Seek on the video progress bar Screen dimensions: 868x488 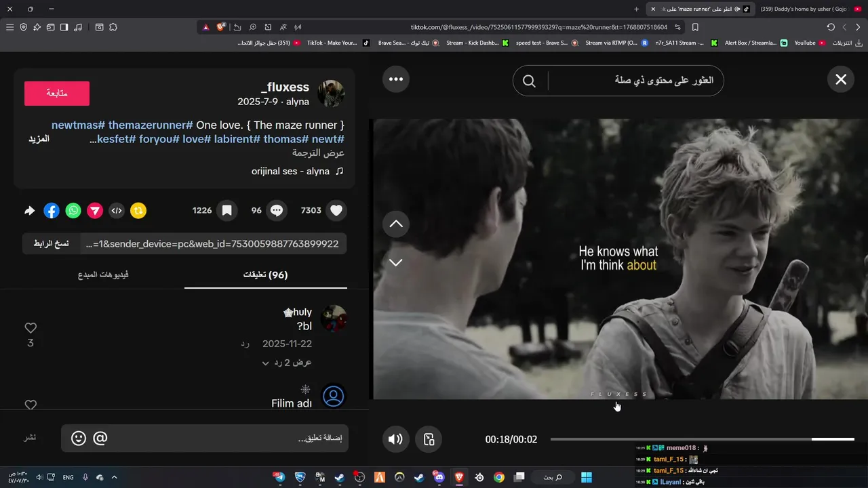[702, 439]
